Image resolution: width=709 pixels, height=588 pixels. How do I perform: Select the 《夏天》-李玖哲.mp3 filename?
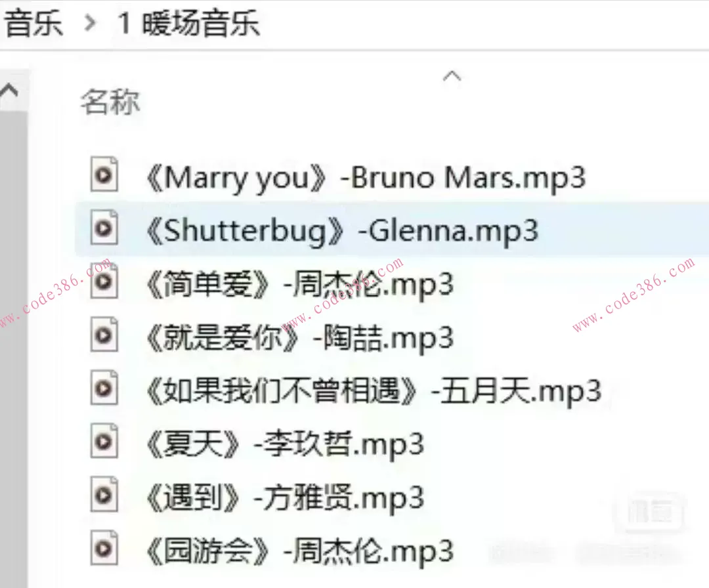284,444
